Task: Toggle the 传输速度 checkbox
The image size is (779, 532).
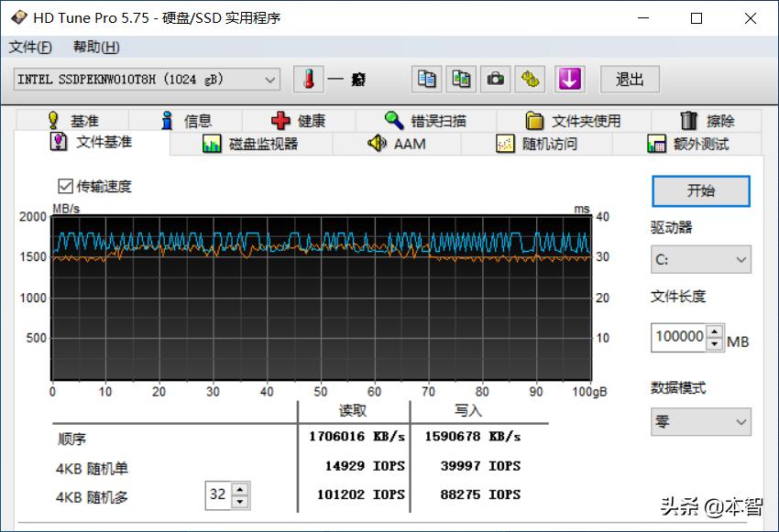Action: coord(64,186)
